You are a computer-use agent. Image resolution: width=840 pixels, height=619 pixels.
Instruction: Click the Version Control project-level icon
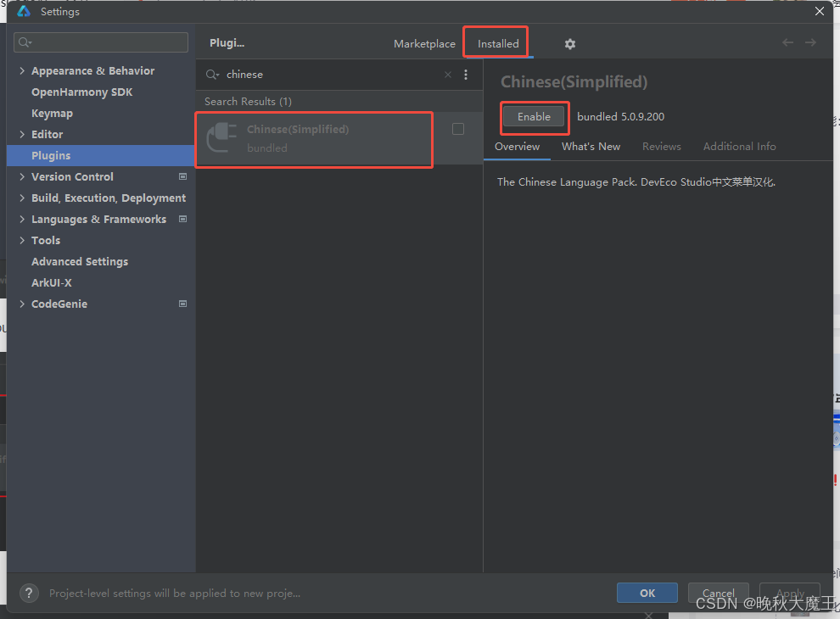182,176
